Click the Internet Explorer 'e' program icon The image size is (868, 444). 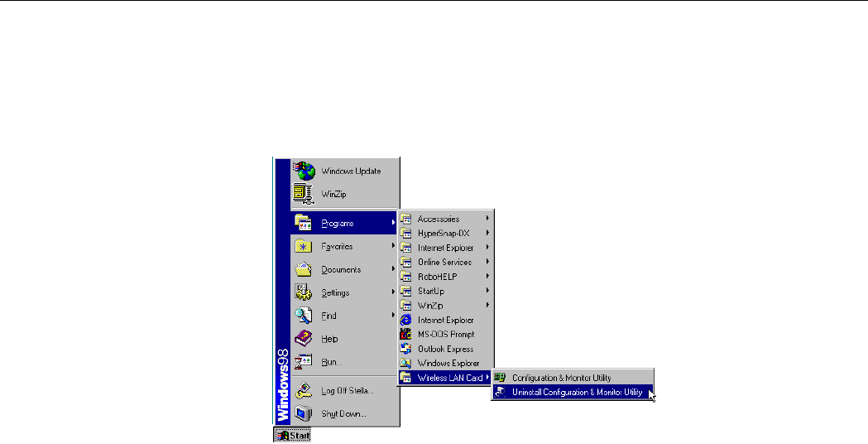coord(406,320)
